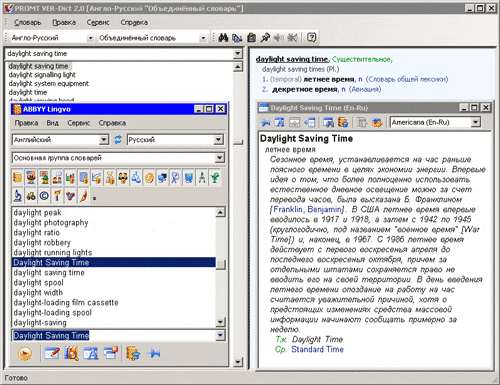Select the first orange book dictionary icon
The image size is (500, 385).
click(x=18, y=177)
